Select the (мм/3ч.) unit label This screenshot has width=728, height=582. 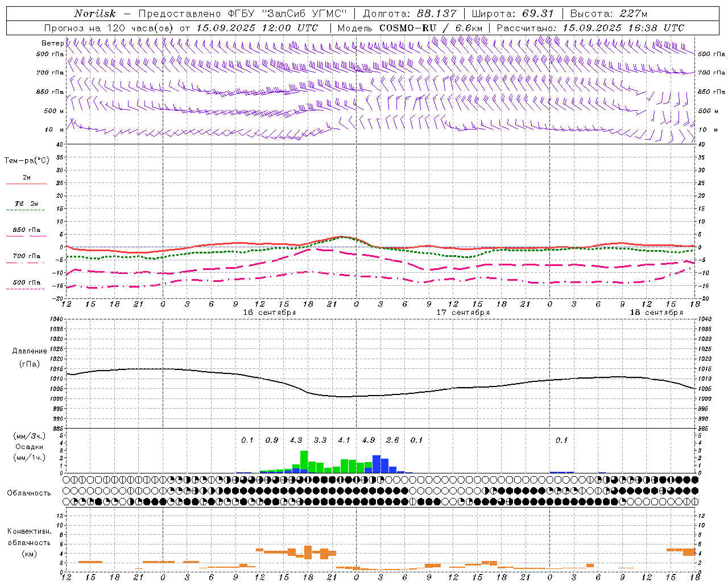pos(29,436)
